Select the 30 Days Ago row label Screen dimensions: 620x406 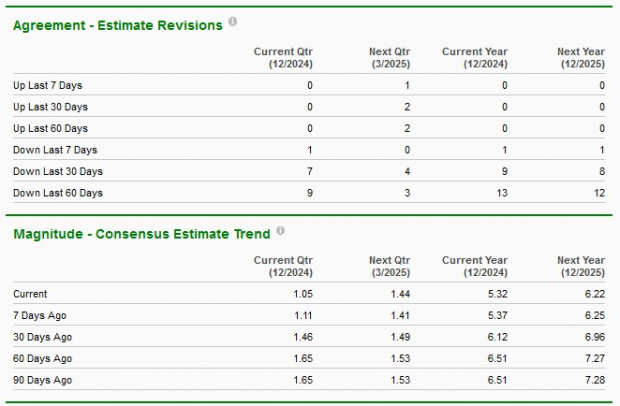tap(42, 337)
